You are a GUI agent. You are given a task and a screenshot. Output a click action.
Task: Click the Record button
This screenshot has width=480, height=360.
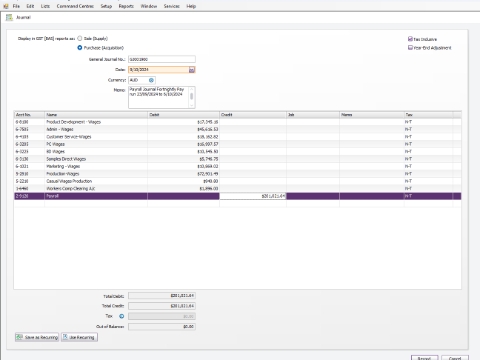point(424,358)
